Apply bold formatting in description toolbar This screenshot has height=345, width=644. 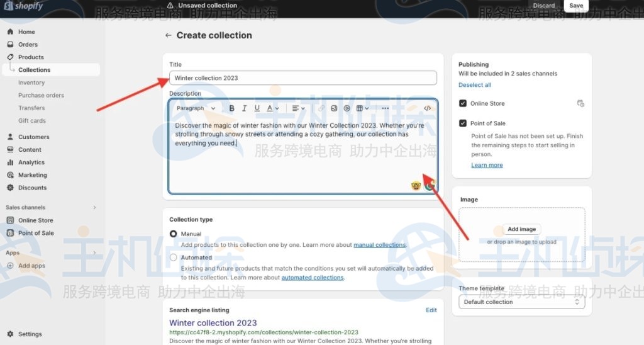[x=231, y=108]
